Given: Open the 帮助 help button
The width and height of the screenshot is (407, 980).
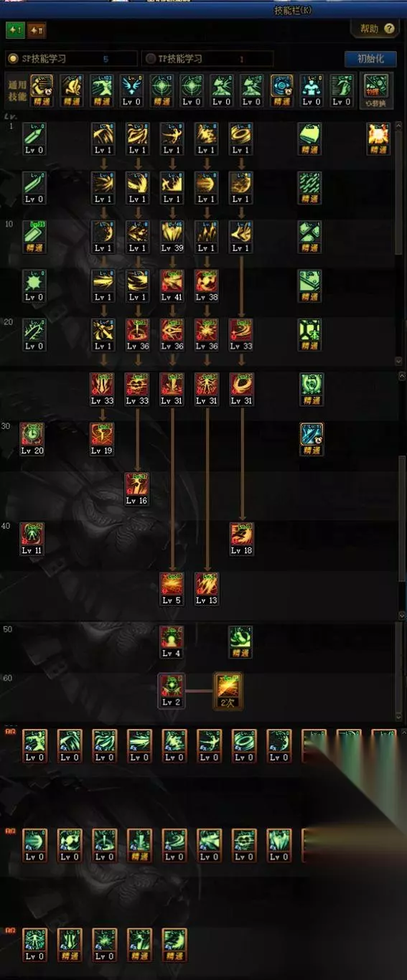Looking at the screenshot, I should click(375, 29).
